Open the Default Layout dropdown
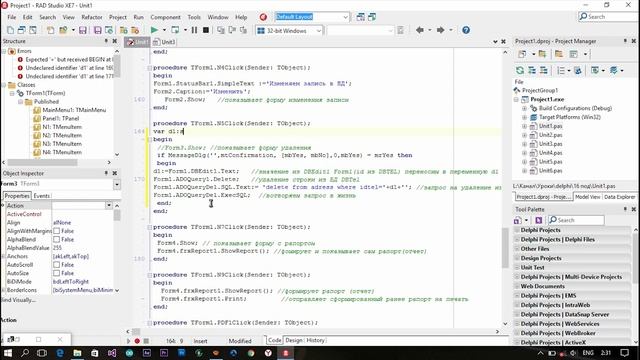Viewport: 640px width, 360px height. coord(345,17)
